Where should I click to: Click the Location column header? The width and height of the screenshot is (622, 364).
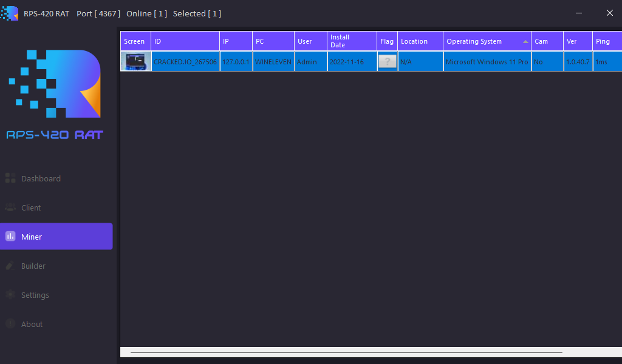[x=420, y=41]
